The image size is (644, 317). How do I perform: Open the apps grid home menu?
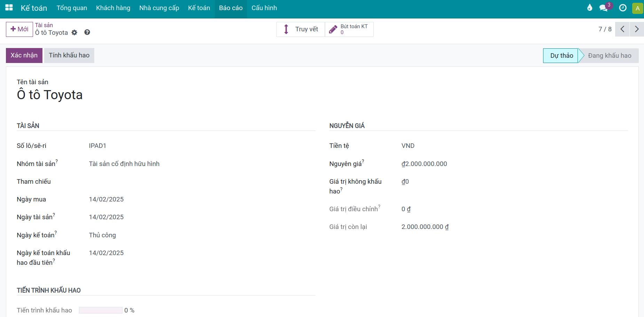click(x=9, y=8)
